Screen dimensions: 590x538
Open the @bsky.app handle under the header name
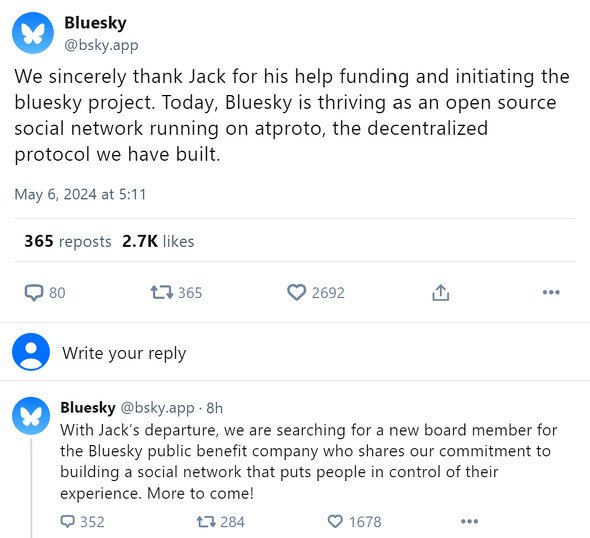(x=101, y=45)
